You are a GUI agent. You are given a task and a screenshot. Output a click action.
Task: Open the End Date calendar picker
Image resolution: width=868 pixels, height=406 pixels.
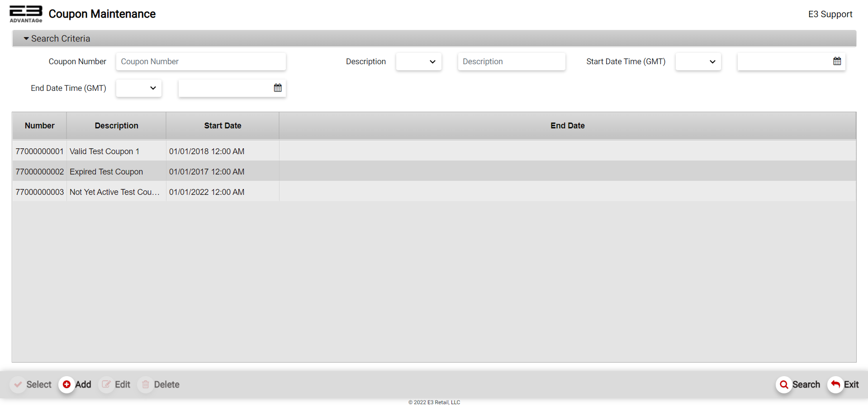278,88
